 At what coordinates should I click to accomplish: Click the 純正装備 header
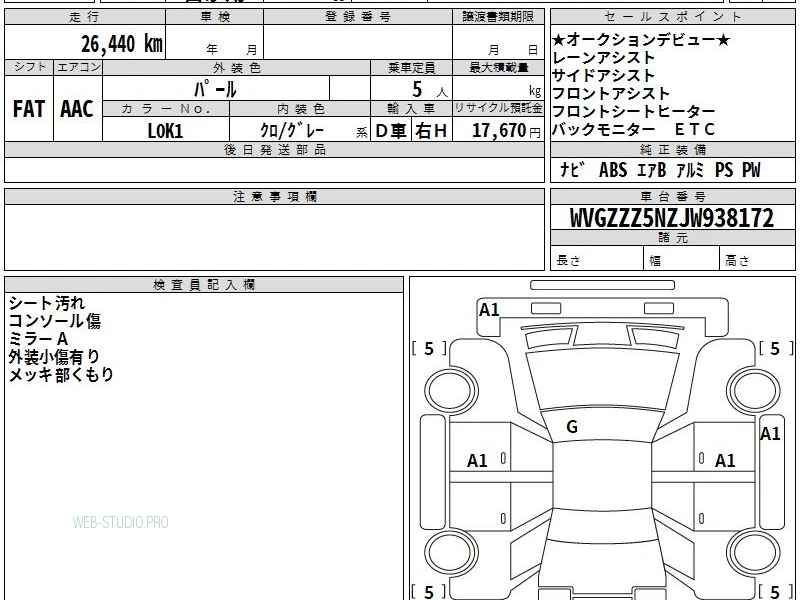tap(672, 149)
